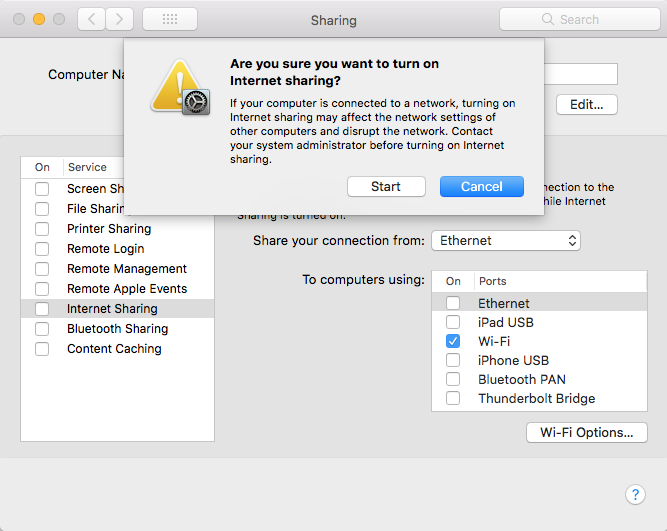Open Wi-Fi Options settings

[x=586, y=433]
